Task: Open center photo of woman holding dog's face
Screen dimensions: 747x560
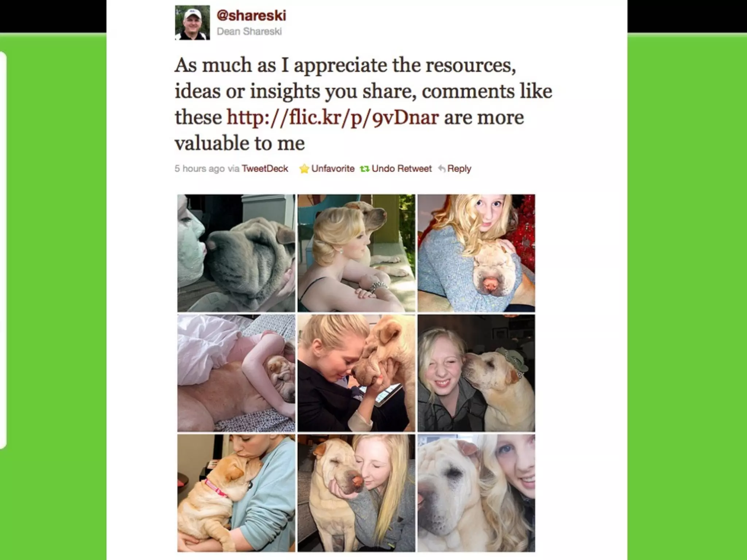Action: click(356, 373)
